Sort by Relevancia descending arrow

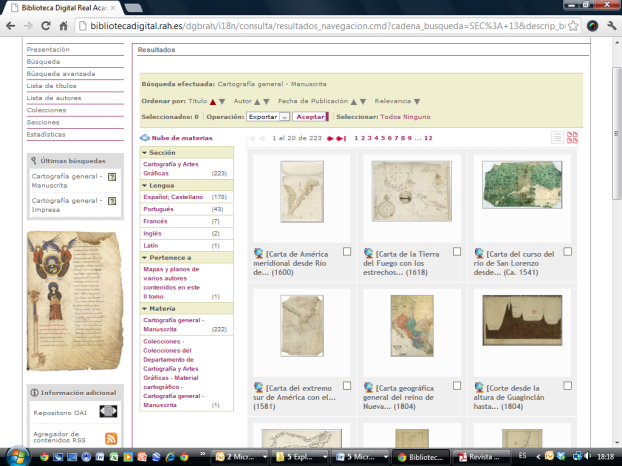[417, 102]
